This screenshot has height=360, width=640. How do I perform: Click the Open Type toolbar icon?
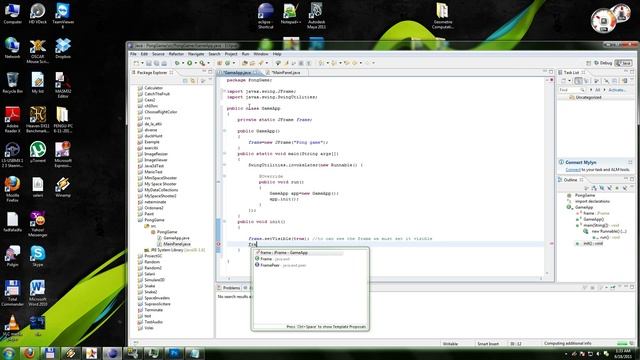(x=245, y=63)
